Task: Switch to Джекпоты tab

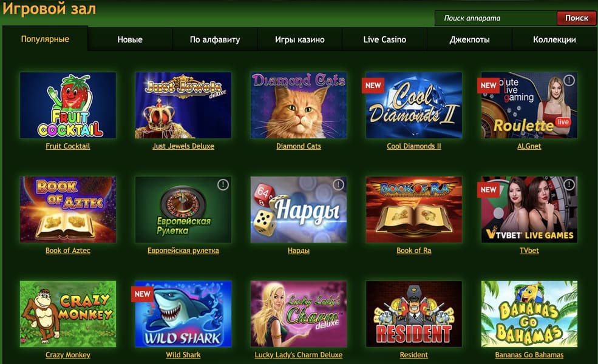Action: coord(469,39)
